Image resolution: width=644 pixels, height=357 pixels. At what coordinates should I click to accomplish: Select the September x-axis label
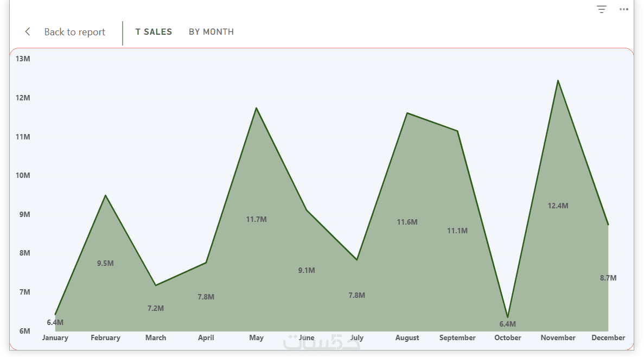[457, 338]
